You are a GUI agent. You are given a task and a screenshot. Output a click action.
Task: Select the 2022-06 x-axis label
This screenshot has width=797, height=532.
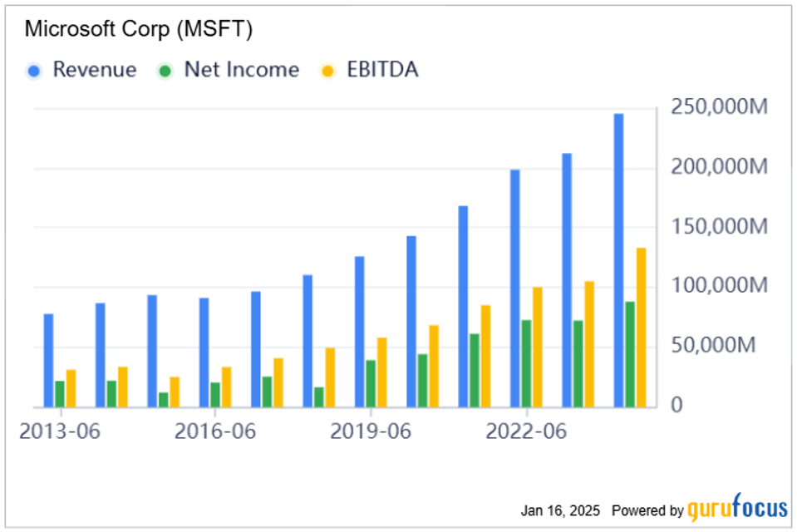[526, 431]
